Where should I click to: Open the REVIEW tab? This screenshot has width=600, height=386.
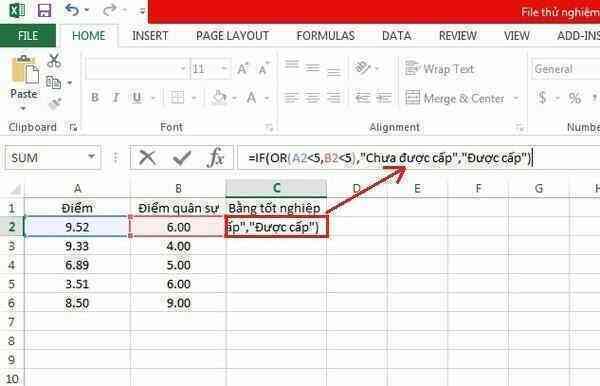(458, 36)
